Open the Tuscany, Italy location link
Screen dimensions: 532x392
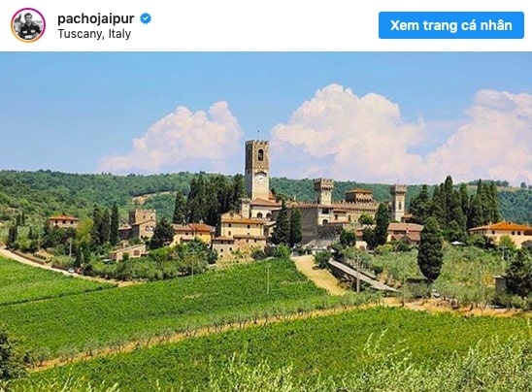click(94, 34)
